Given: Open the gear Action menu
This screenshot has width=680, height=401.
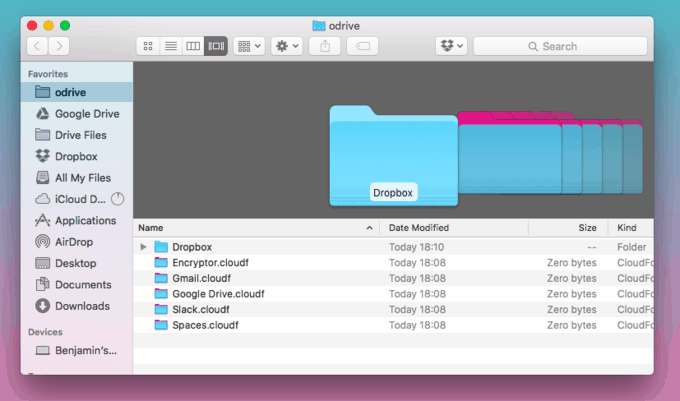Looking at the screenshot, I should point(287,46).
